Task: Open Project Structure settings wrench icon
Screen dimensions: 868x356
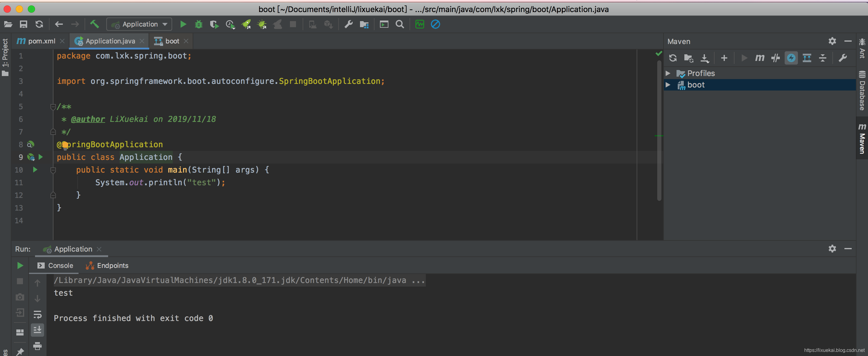Action: pos(349,24)
